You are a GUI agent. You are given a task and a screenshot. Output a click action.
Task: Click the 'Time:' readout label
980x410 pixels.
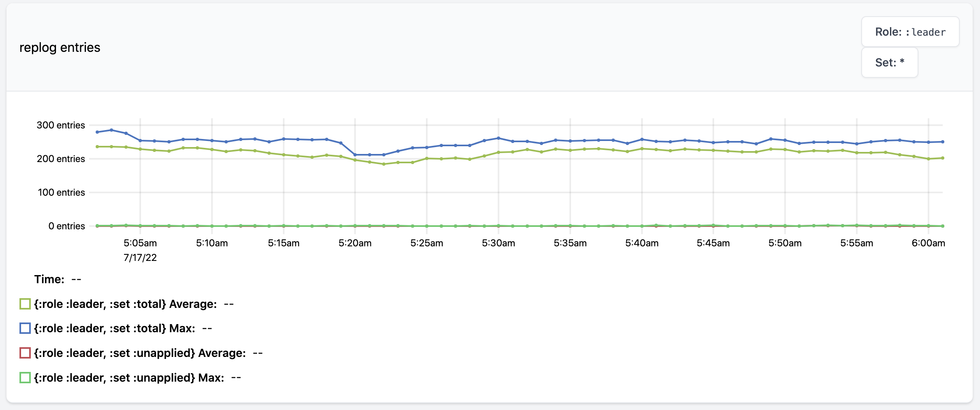click(49, 279)
